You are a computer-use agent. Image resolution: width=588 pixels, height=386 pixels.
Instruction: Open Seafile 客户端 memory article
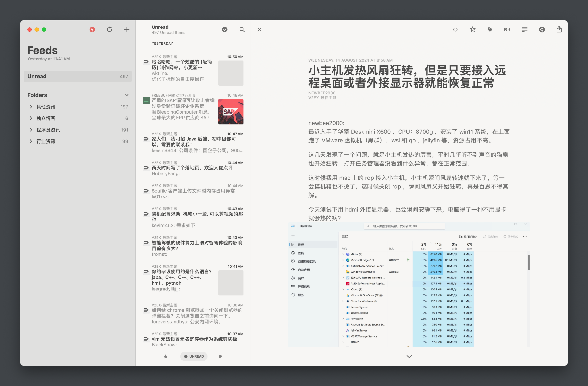click(x=193, y=191)
